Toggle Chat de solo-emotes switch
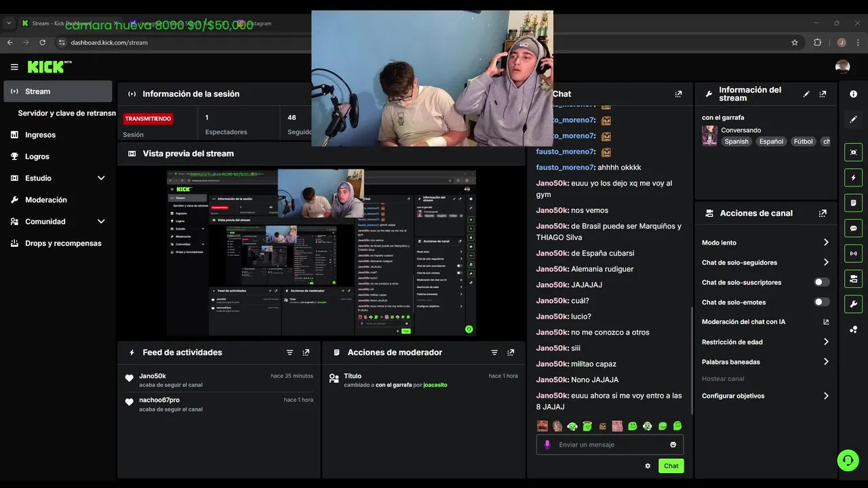 point(821,302)
